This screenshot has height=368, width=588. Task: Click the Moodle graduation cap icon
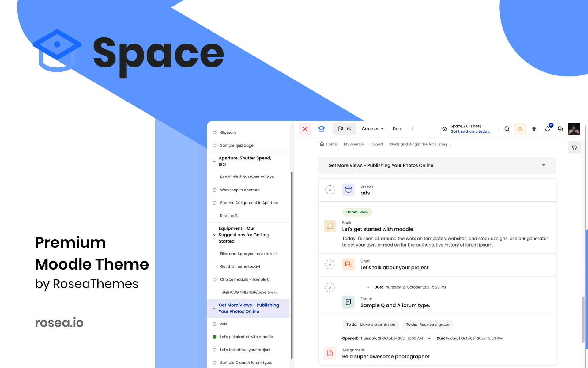tap(322, 128)
